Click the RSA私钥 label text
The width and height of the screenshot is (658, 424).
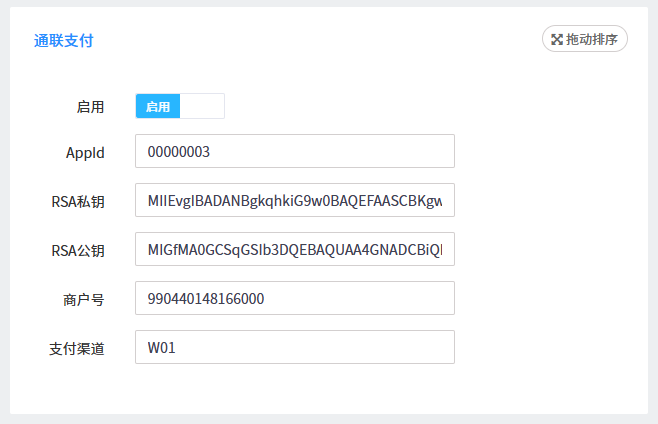click(x=78, y=201)
